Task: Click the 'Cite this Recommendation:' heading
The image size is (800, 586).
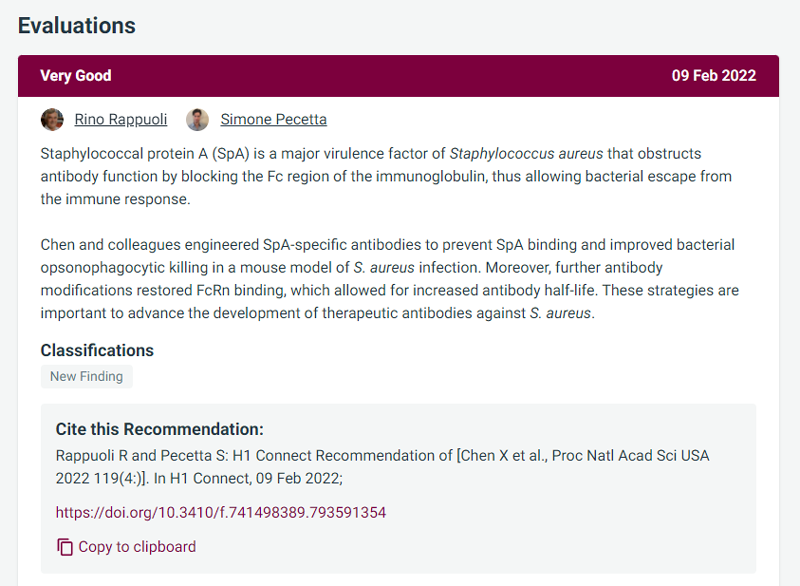Action: [x=160, y=429]
